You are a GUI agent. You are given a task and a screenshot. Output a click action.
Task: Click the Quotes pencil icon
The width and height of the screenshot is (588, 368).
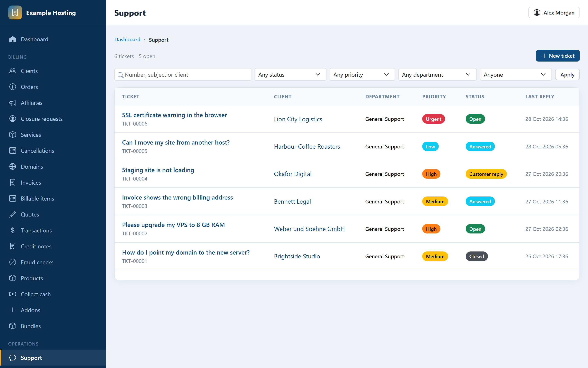click(x=13, y=214)
